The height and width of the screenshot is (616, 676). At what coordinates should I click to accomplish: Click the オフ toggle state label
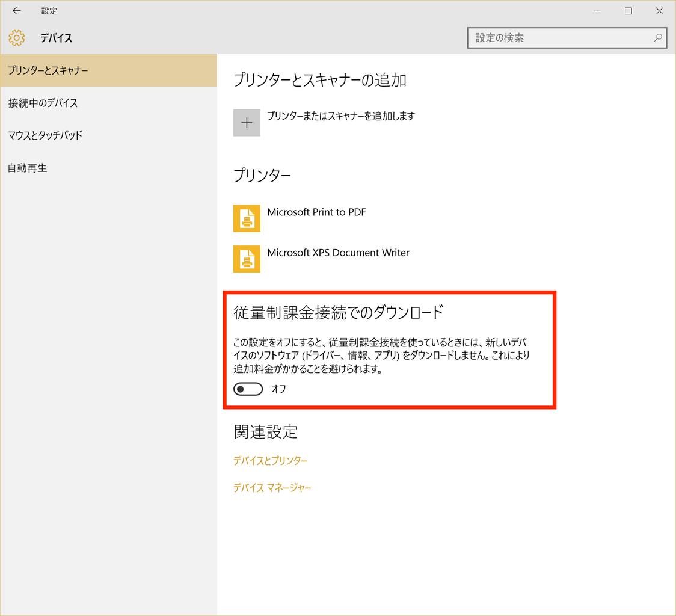click(278, 389)
